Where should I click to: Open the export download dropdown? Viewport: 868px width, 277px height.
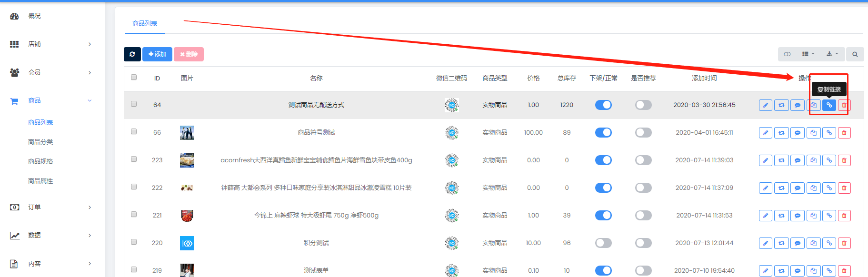[832, 54]
